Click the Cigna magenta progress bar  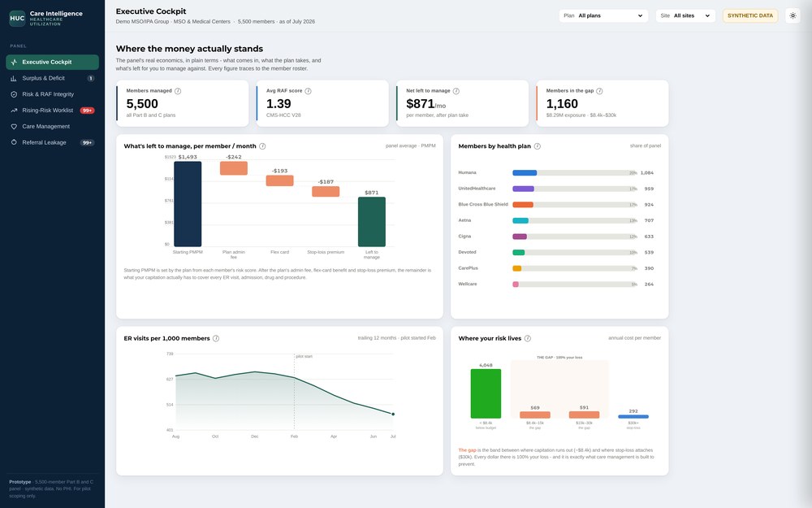point(520,237)
